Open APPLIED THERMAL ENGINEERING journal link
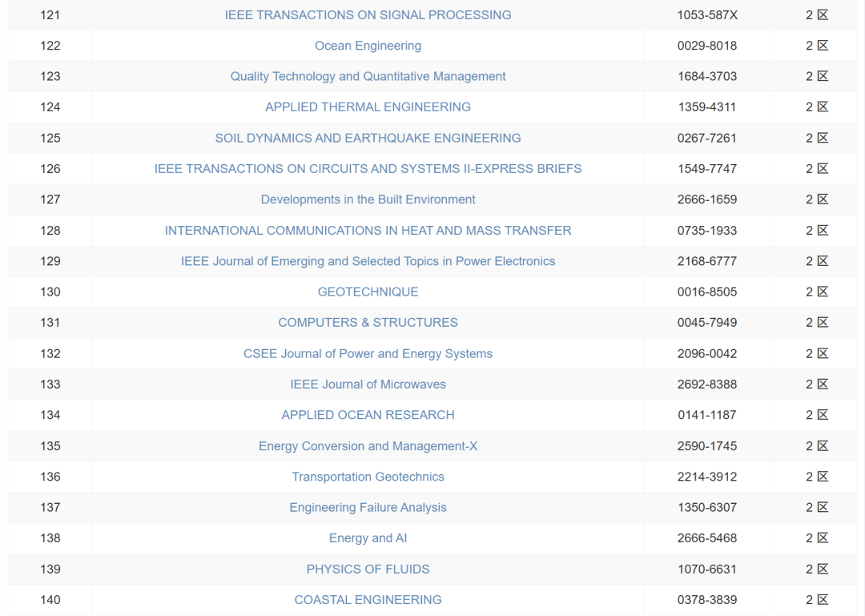 [x=368, y=107]
